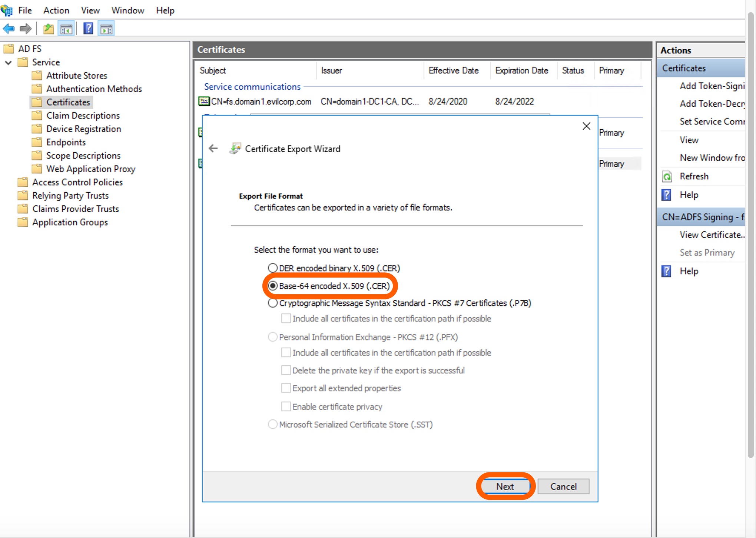Screen dimensions: 756x538
Task: Open the View menu
Action: (x=90, y=10)
